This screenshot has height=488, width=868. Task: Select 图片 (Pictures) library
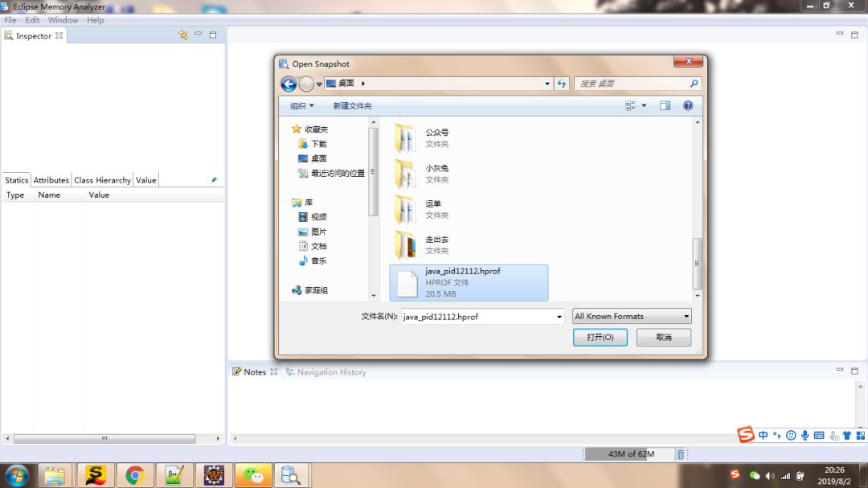click(x=313, y=232)
